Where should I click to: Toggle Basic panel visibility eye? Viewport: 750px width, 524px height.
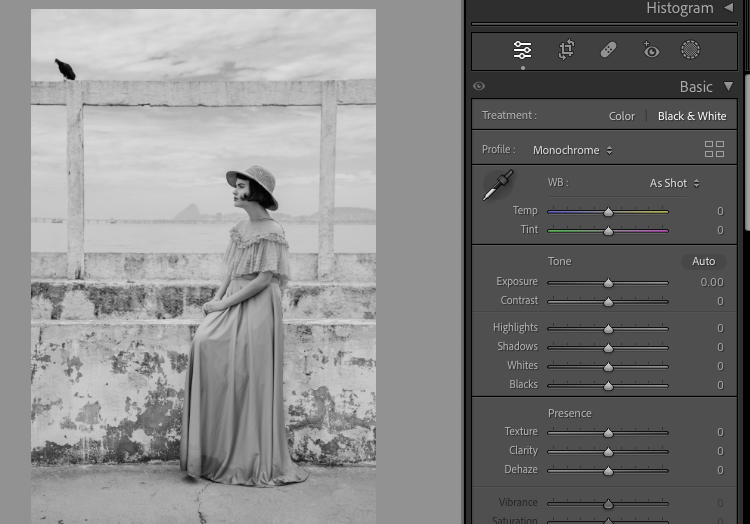(x=479, y=87)
